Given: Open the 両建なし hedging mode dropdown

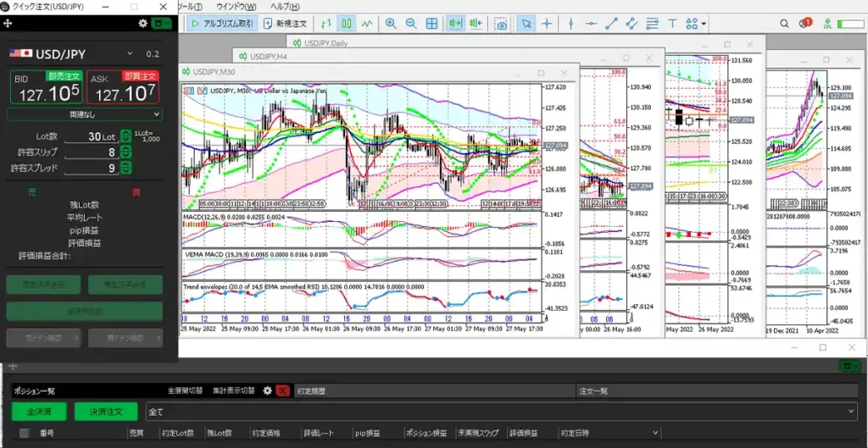Looking at the screenshot, I should (84, 114).
